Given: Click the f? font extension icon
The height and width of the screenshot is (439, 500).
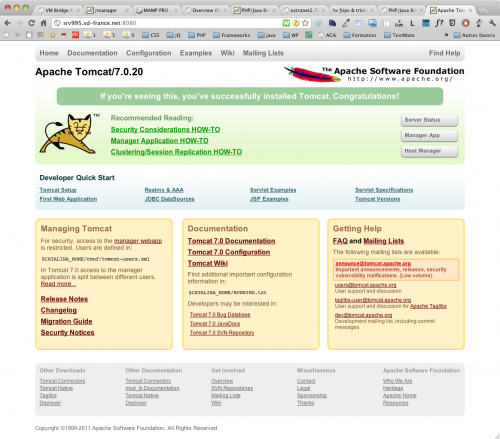Looking at the screenshot, I should pos(439,23).
